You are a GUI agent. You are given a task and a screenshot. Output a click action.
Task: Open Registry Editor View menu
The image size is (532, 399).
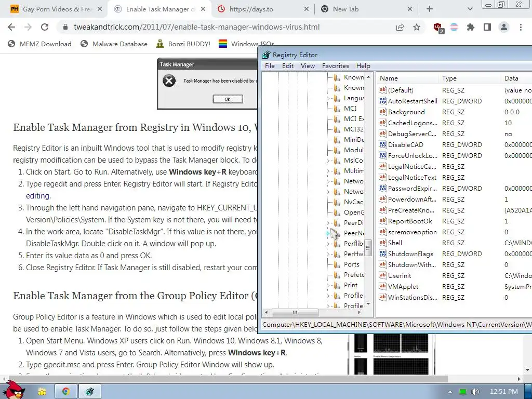tap(308, 66)
